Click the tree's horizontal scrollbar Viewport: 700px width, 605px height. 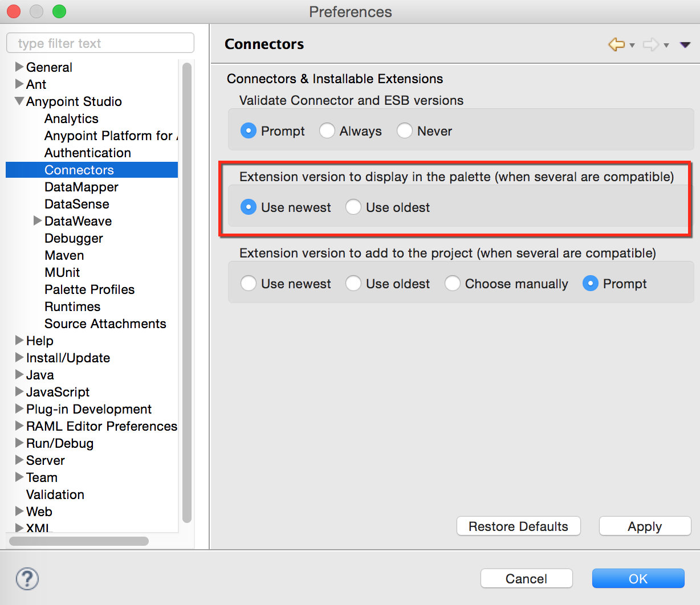pos(79,541)
